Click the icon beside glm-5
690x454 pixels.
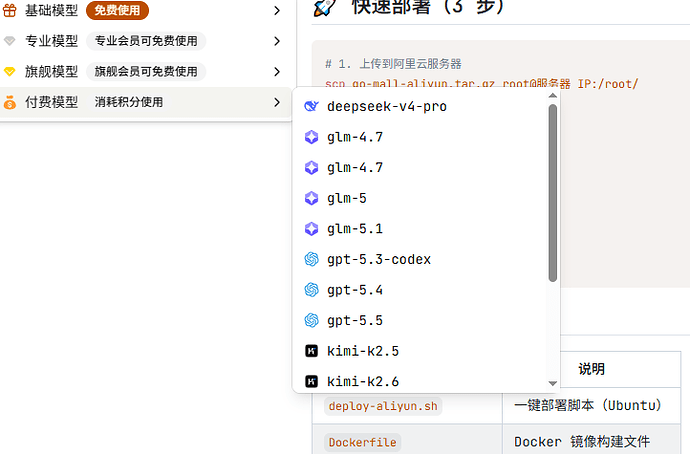pos(312,198)
